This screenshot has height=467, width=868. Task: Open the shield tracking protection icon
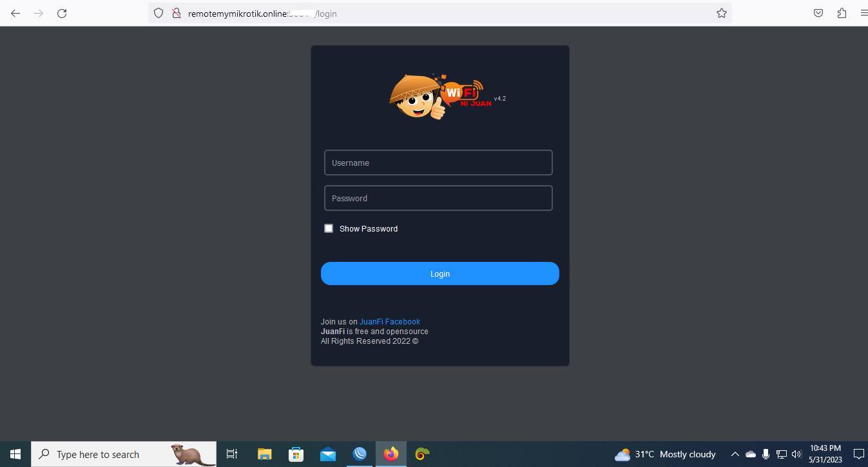point(159,13)
